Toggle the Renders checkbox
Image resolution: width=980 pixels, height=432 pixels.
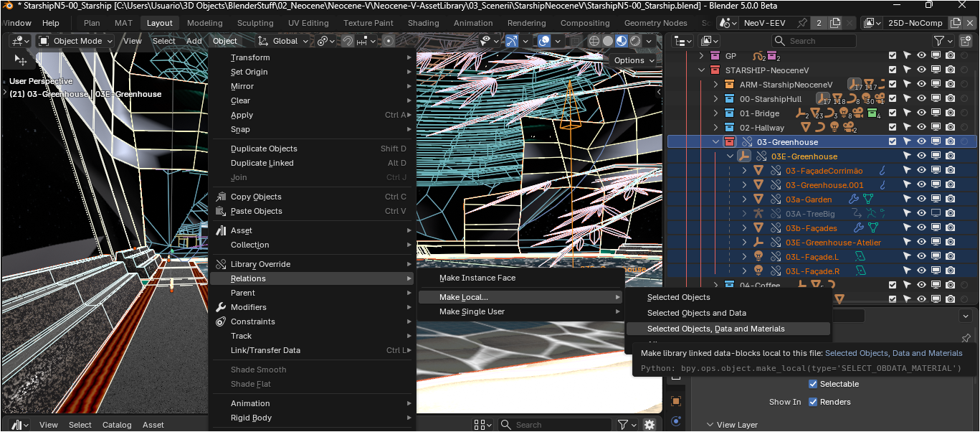pyautogui.click(x=813, y=402)
